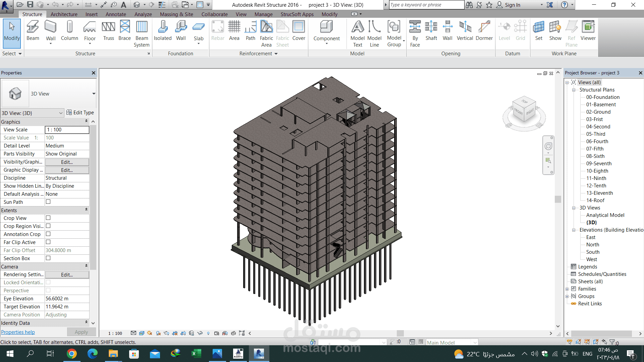
Task: Turn on the Section Box checkbox
Action: [48, 258]
